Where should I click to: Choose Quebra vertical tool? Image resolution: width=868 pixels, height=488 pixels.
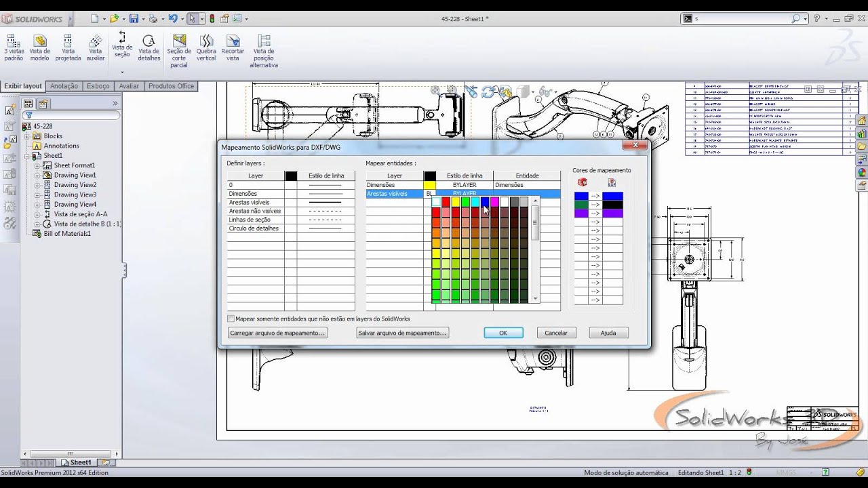206,47
